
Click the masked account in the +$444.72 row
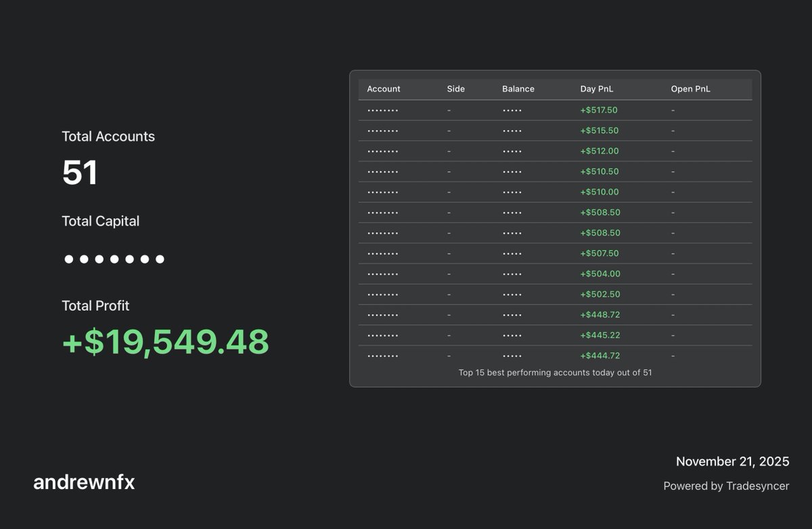coord(382,356)
